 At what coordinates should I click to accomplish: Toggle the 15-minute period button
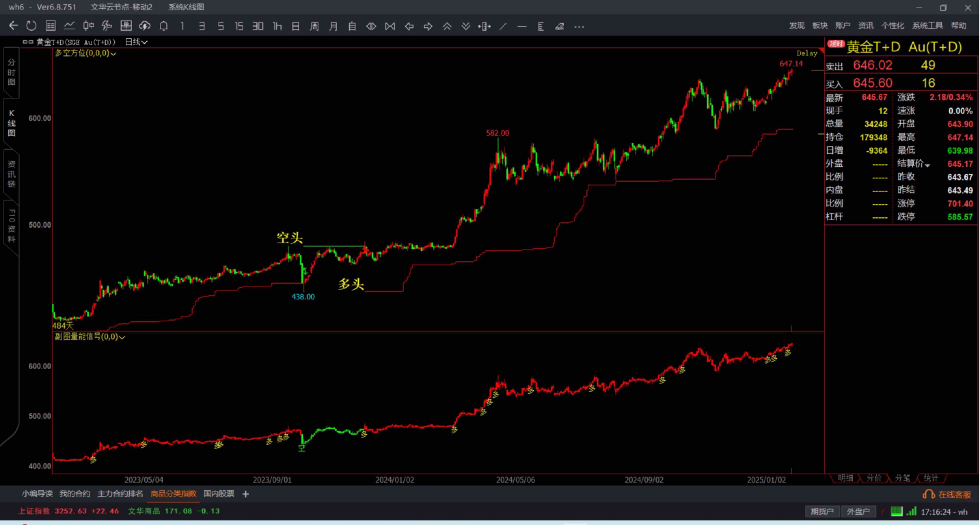pos(239,26)
